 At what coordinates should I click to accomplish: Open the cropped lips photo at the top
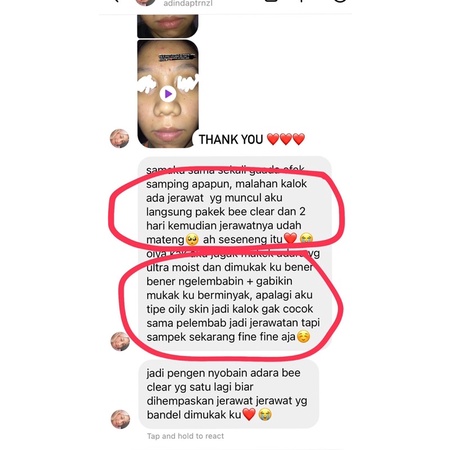coord(168,26)
